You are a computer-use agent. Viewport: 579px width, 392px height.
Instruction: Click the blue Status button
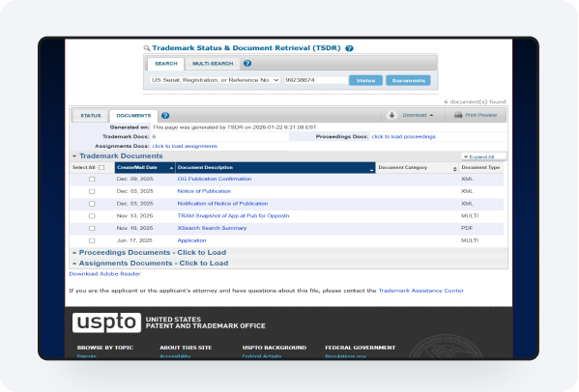point(365,80)
